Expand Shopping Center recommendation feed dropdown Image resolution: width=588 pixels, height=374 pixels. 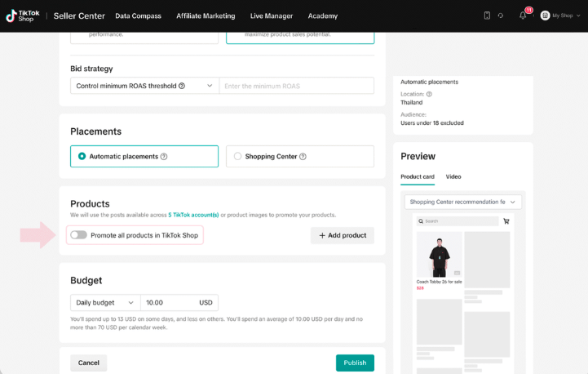pos(462,202)
